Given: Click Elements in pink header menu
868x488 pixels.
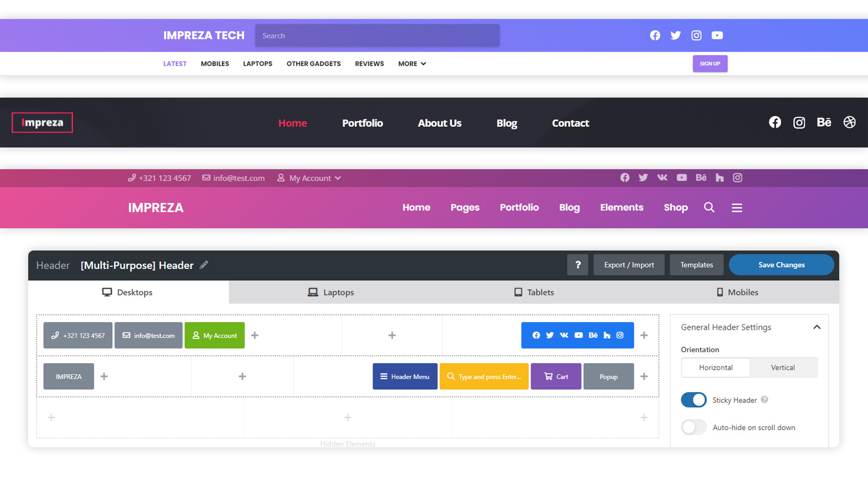Looking at the screenshot, I should (622, 208).
